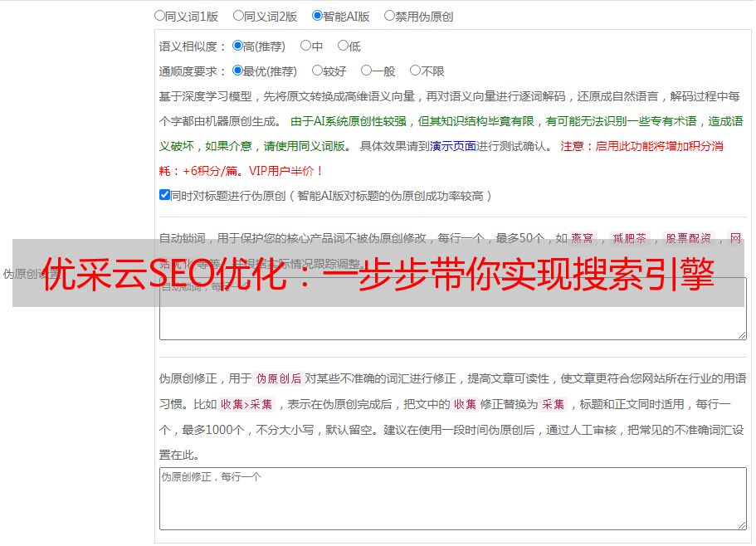Set 通顺度要求 to 最优(推荐)
This screenshot has height=546, width=756.
tap(237, 71)
